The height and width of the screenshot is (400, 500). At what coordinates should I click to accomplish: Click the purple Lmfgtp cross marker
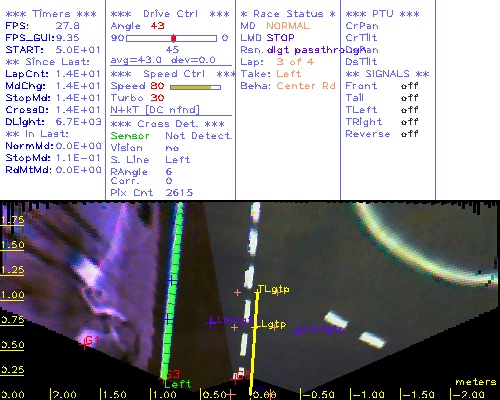point(298,331)
